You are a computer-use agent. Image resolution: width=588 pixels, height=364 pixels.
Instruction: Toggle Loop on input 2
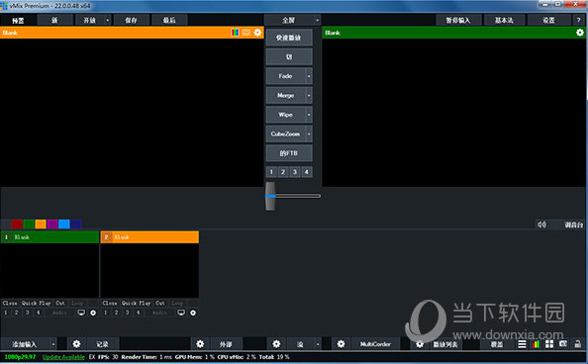pos(177,303)
